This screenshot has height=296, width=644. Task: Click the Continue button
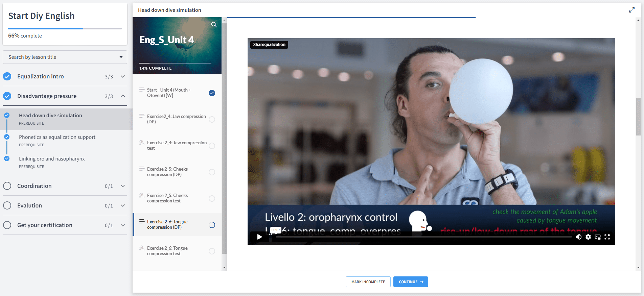click(411, 282)
